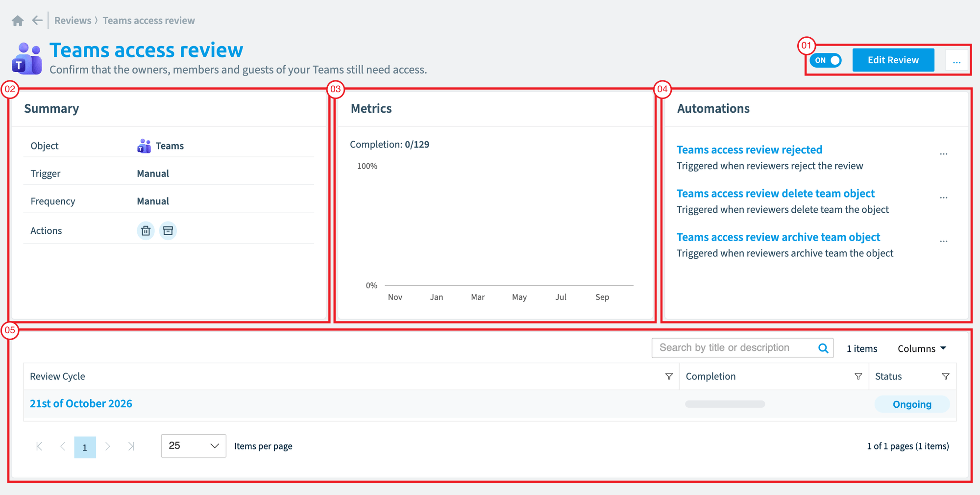
Task: Click the Trigger 'Manual' value
Action: tap(153, 173)
